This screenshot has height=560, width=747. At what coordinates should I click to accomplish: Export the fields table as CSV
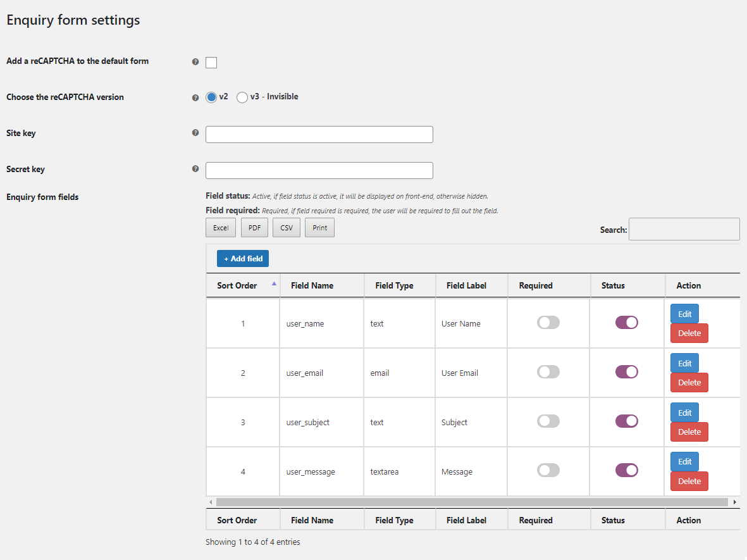coord(286,227)
